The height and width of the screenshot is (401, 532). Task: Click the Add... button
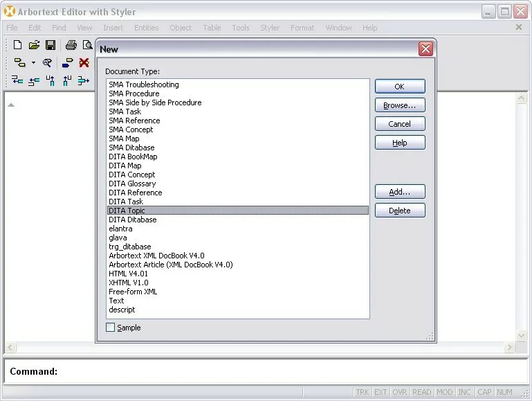click(x=400, y=192)
